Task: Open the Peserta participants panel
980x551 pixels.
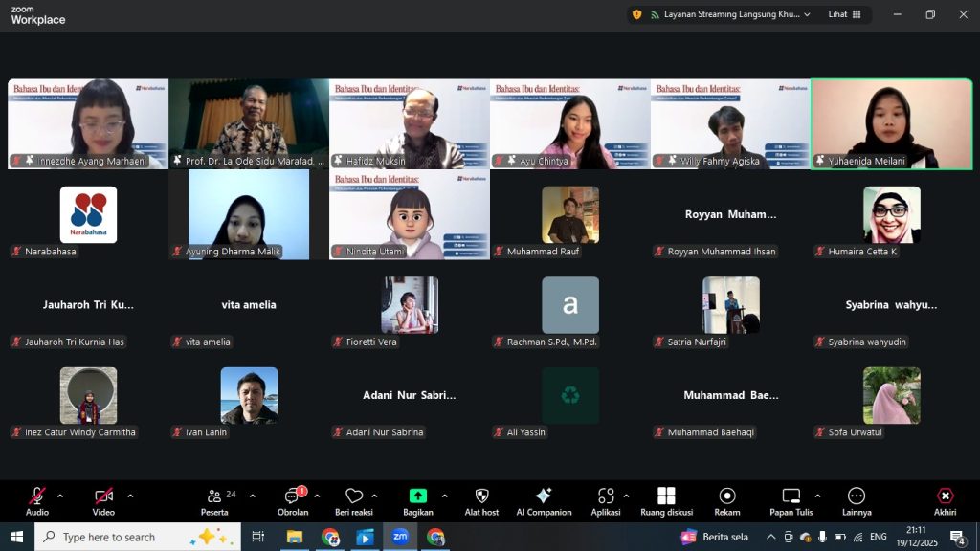Action: pos(215,499)
